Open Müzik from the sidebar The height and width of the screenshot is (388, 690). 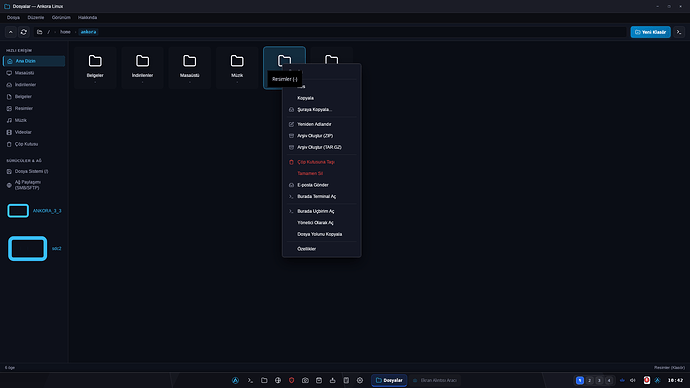point(34,121)
